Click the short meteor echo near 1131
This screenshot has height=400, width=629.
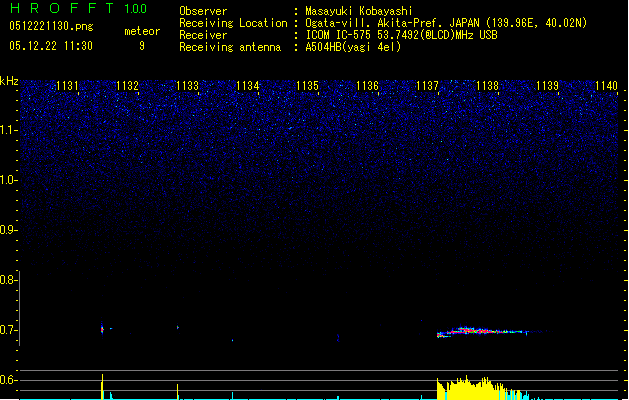point(102,328)
